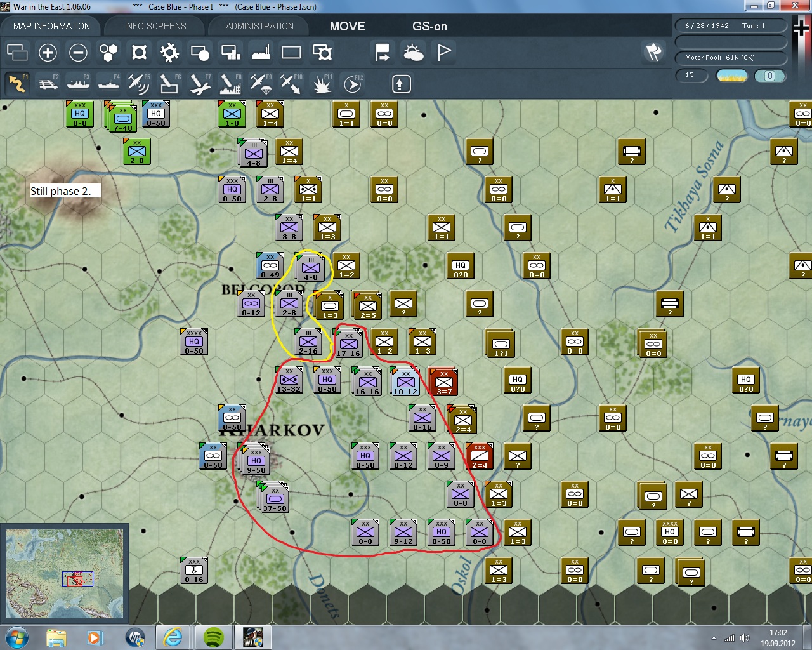
Task: Select the 13-32 unit near Kharkov
Action: point(289,380)
